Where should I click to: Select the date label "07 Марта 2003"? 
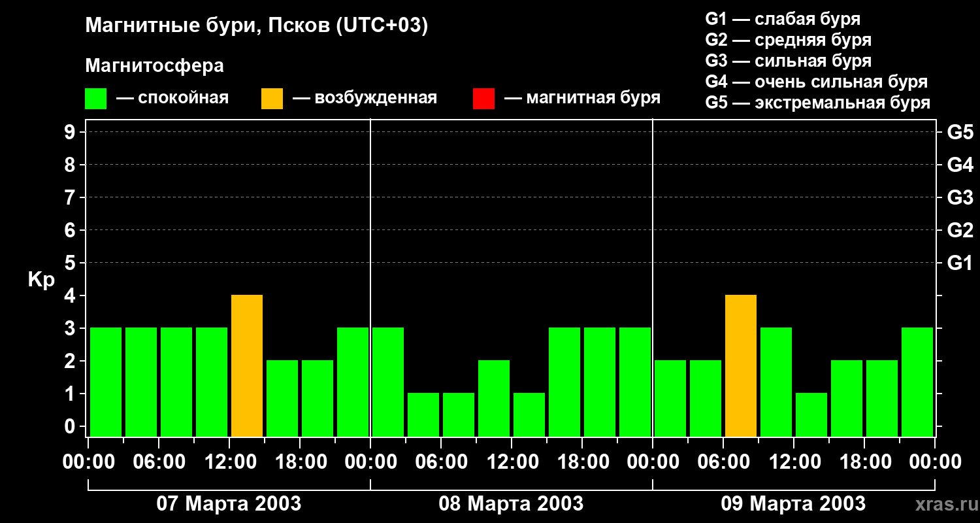[x=229, y=504]
